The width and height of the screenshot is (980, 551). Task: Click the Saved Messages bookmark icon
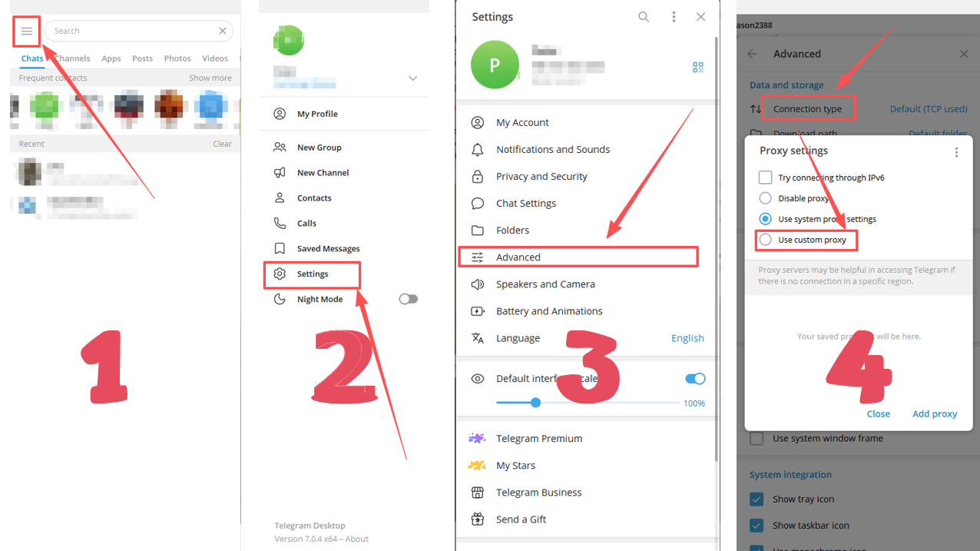click(x=280, y=248)
